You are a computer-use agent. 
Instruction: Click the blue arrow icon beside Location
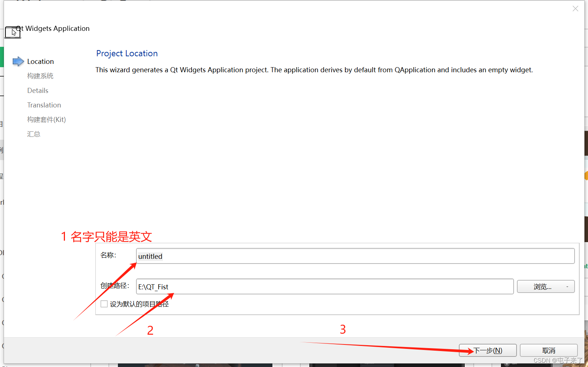(x=17, y=61)
